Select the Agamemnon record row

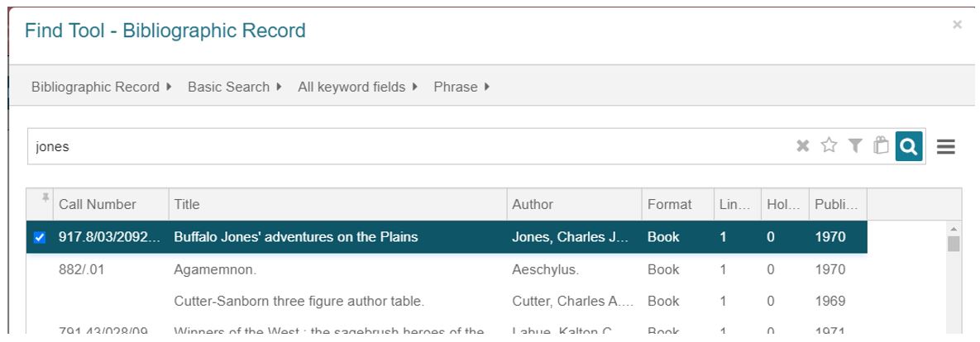tap(447, 269)
